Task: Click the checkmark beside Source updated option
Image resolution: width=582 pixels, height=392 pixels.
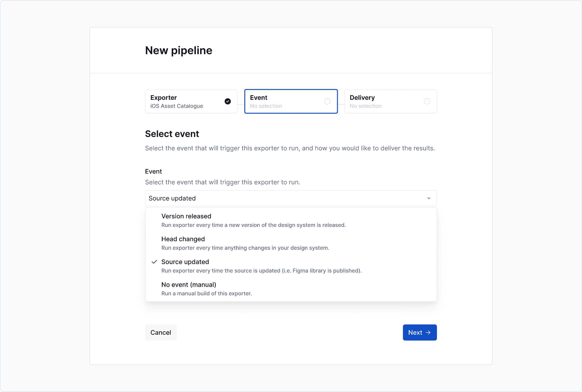Action: tap(154, 262)
